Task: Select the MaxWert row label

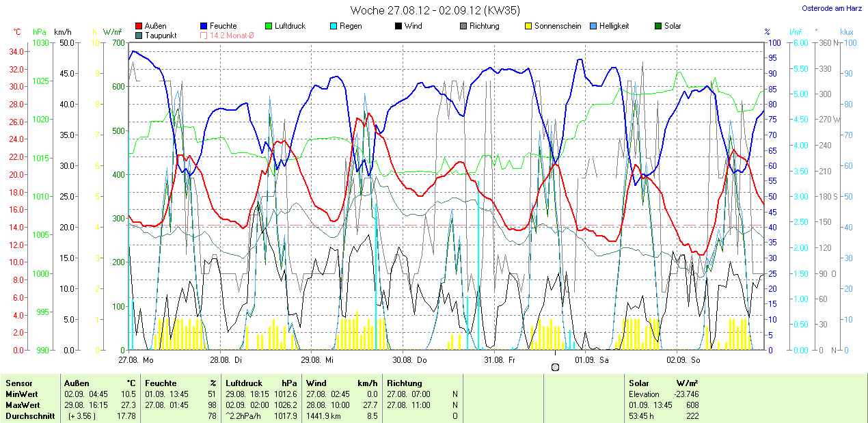Action: point(23,405)
